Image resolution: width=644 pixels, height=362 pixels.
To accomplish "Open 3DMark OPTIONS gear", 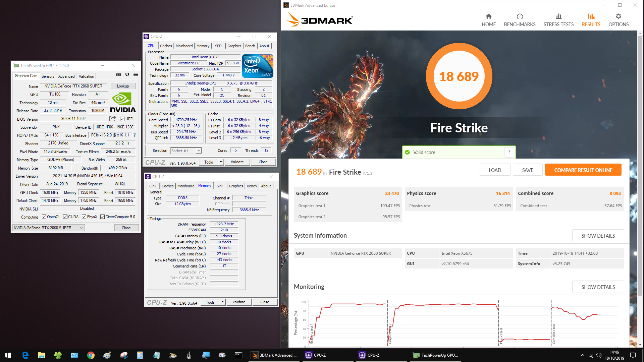I will [x=619, y=20].
